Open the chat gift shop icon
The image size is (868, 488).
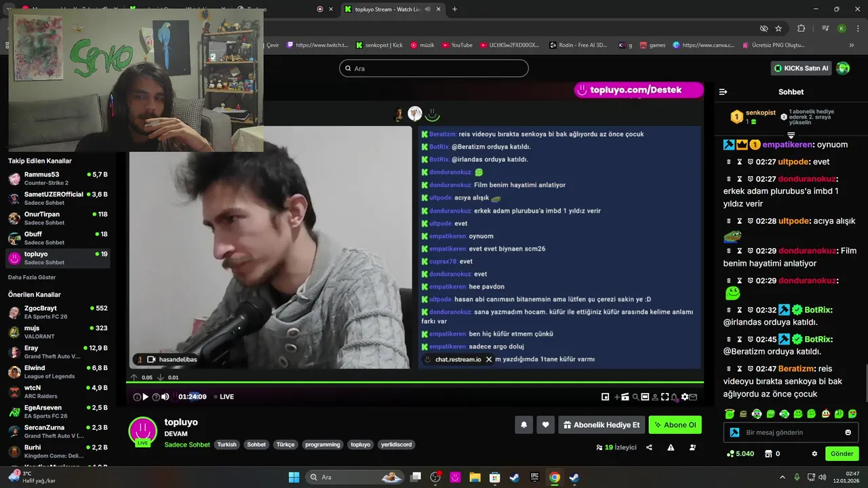click(769, 453)
